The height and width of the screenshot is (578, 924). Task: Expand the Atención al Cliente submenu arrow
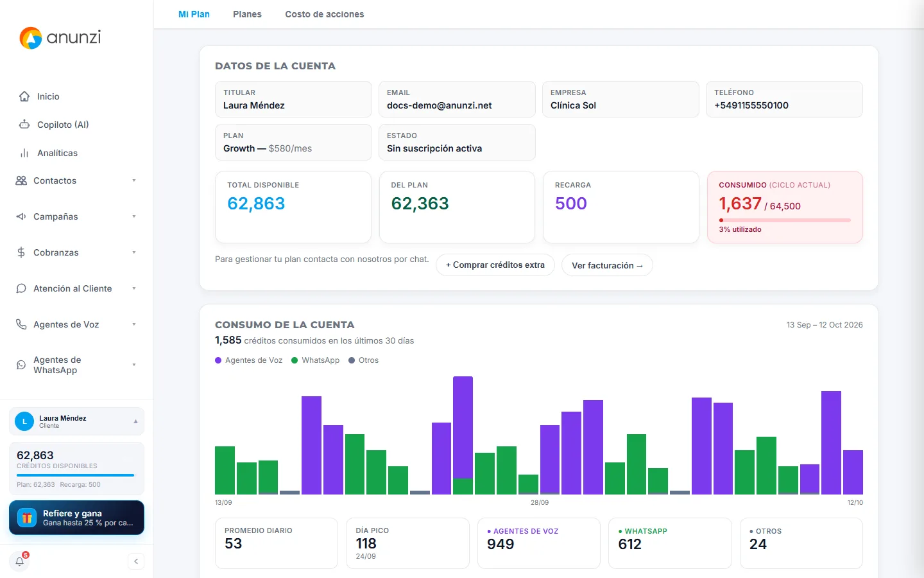pos(134,288)
